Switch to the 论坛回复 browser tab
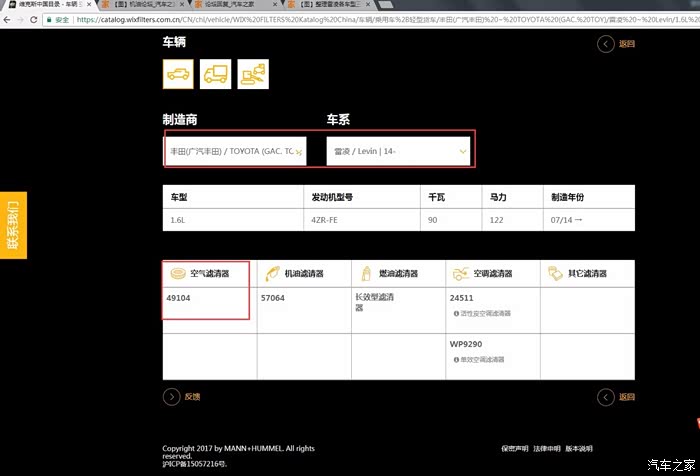 [x=235, y=4]
